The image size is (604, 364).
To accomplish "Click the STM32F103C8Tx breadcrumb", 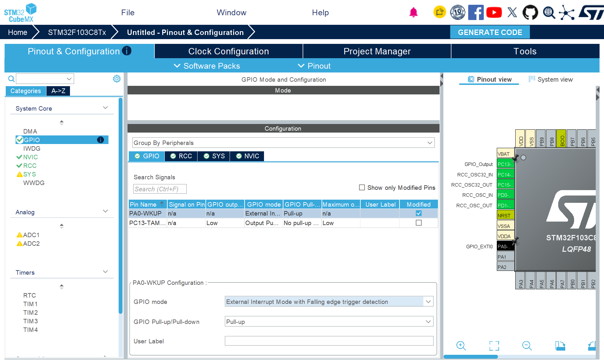I will point(77,32).
